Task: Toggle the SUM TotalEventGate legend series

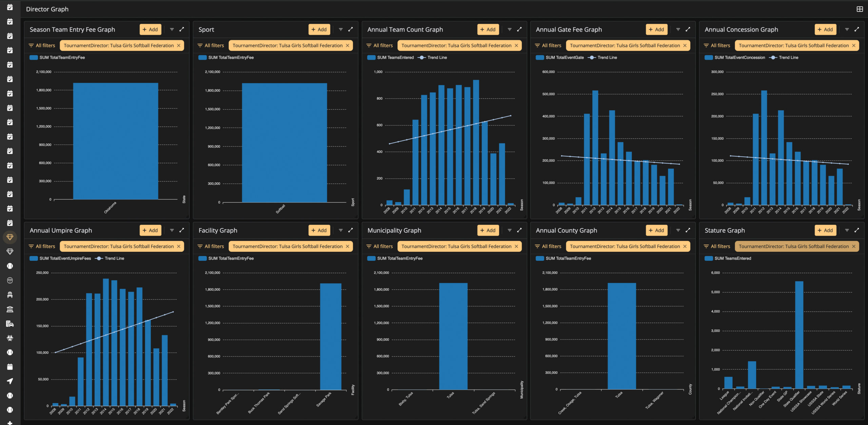Action: [560, 58]
